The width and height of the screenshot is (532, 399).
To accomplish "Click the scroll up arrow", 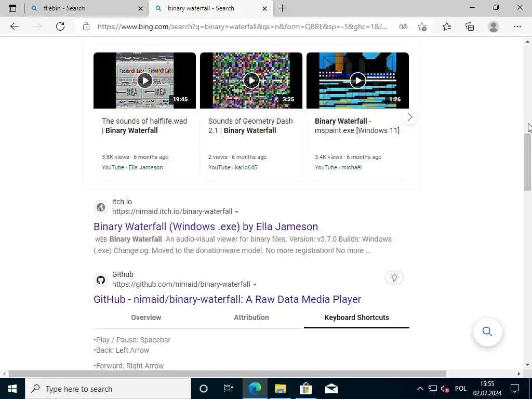I will click(x=527, y=42).
